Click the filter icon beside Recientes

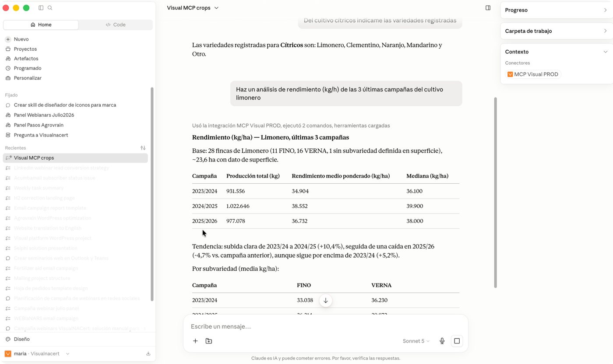point(143,148)
